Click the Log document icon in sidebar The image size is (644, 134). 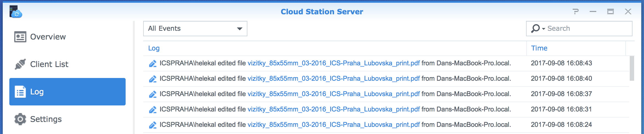coord(20,92)
